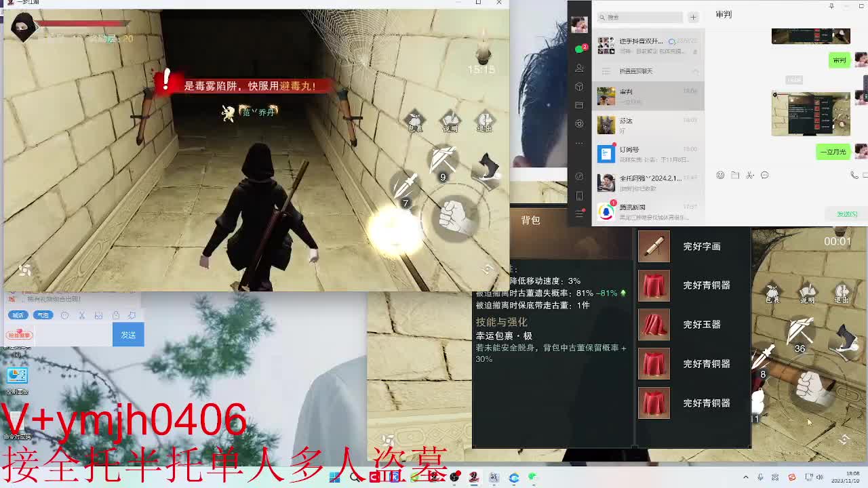
Task: Open the WeChat favorites cube icon
Action: (579, 87)
